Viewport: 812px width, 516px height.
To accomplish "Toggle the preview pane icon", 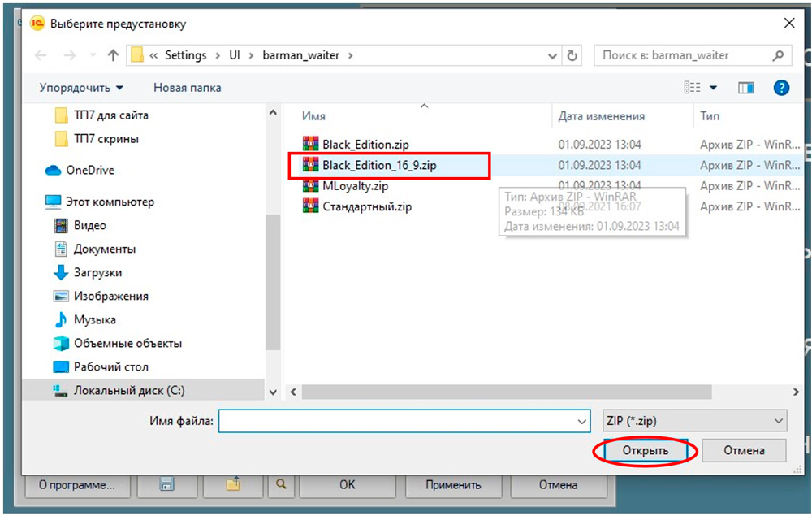I will [x=745, y=88].
